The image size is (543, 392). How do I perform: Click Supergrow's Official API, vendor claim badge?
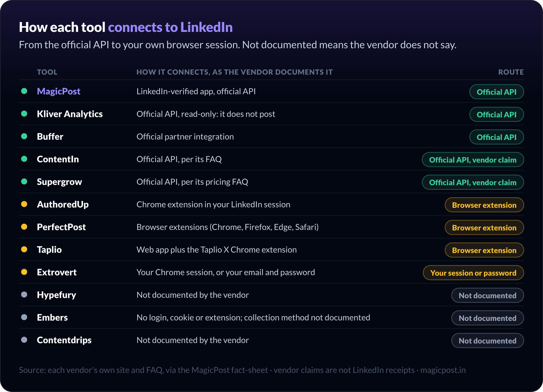(473, 182)
